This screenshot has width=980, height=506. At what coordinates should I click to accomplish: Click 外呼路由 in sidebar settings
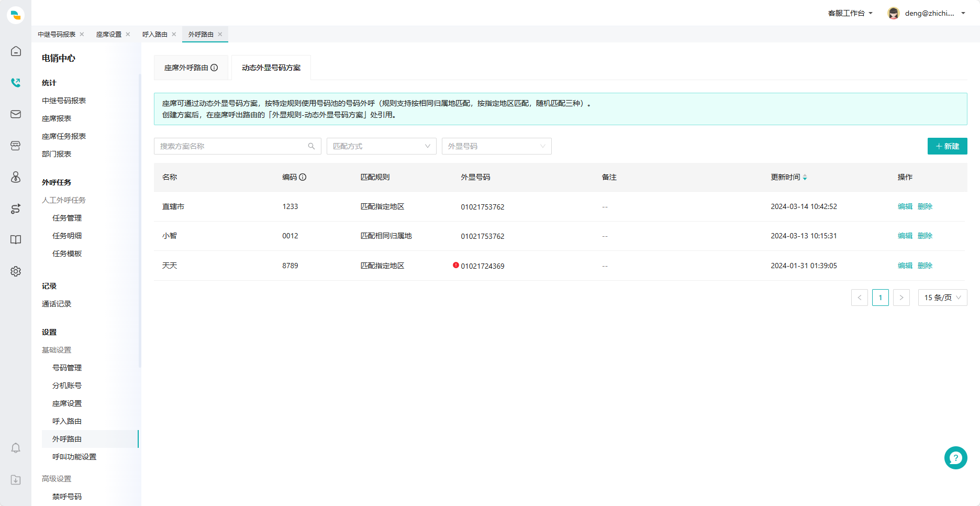click(90, 439)
